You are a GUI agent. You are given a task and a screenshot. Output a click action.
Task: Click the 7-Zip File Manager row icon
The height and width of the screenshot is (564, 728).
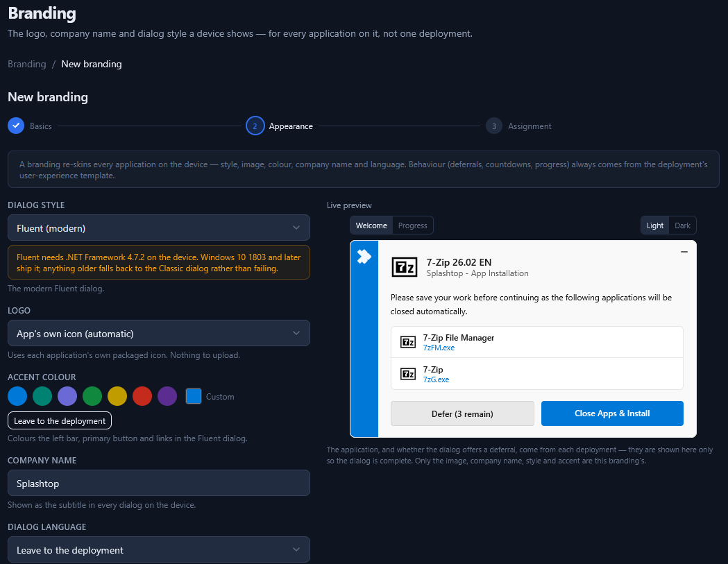(408, 342)
